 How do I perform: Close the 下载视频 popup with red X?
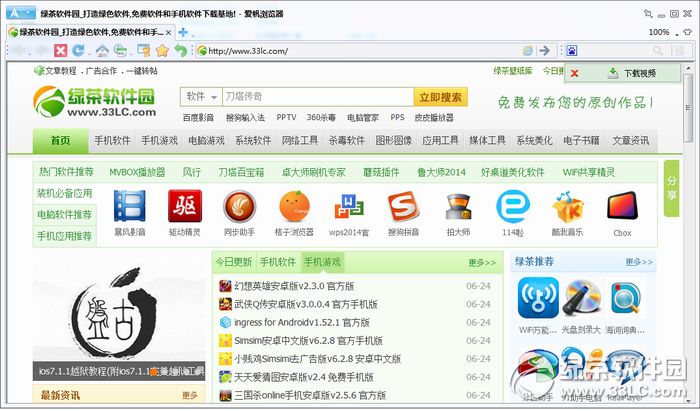pyautogui.click(x=575, y=74)
